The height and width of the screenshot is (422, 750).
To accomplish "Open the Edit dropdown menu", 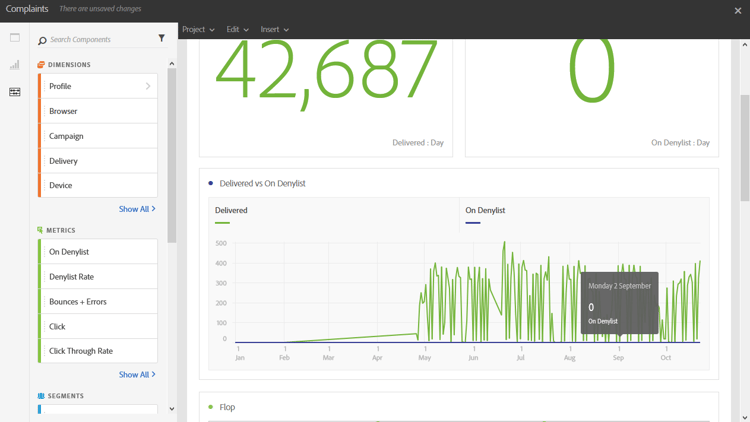I will point(237,30).
